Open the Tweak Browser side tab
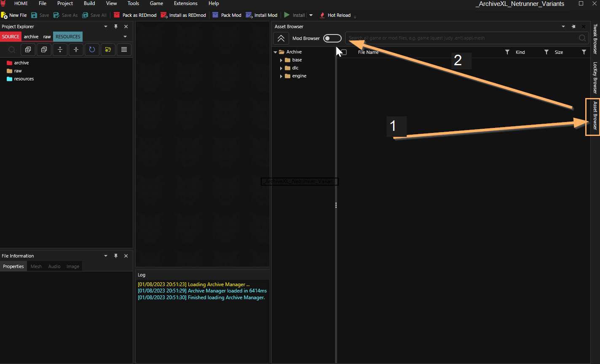Image resolution: width=600 pixels, height=364 pixels. (x=595, y=39)
